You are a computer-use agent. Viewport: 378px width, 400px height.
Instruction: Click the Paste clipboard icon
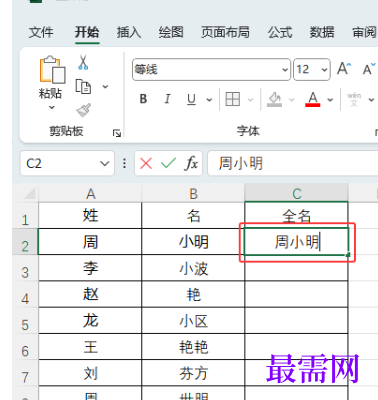pyautogui.click(x=52, y=70)
